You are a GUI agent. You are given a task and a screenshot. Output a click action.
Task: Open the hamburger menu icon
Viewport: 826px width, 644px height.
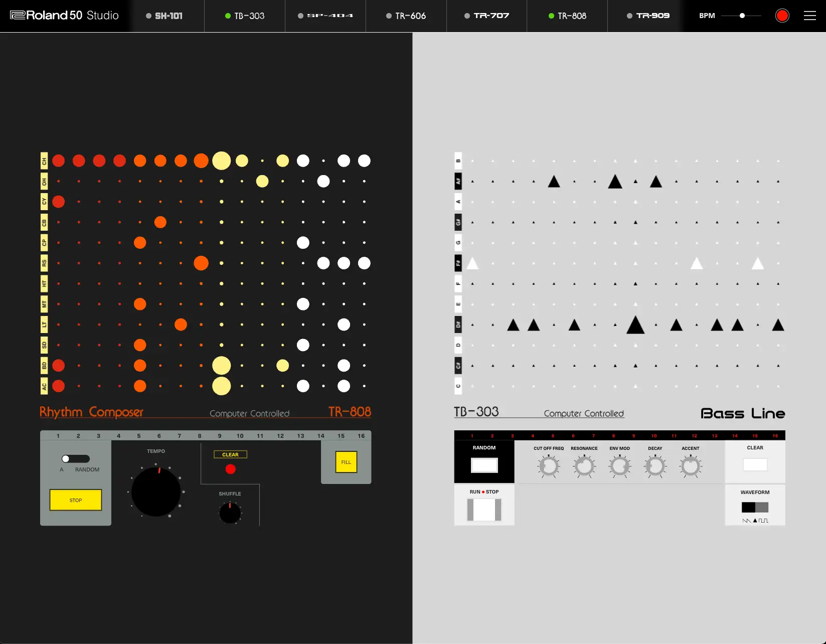809,16
